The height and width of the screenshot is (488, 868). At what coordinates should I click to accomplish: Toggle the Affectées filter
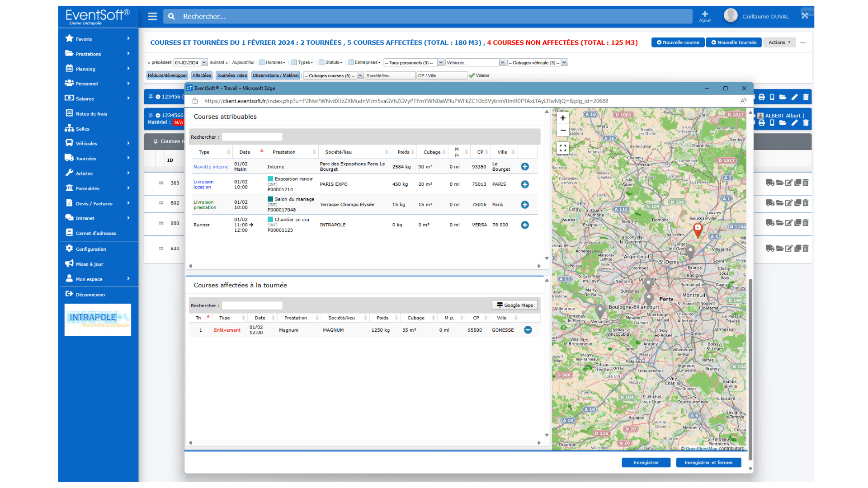click(x=201, y=75)
